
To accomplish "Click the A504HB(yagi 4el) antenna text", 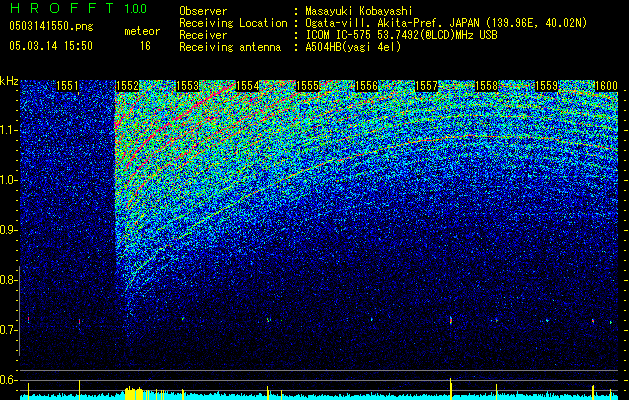I will point(353,47).
